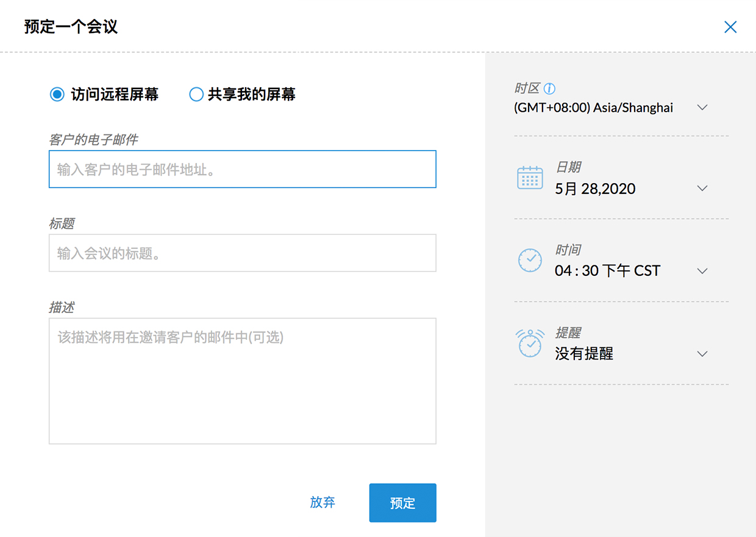
Task: Click the info icon next to 时区
Action: pos(549,89)
